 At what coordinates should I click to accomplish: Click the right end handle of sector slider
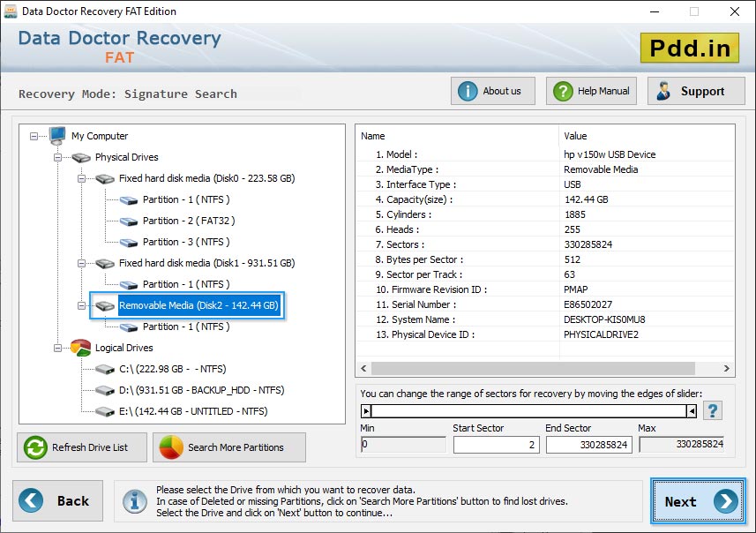pyautogui.click(x=692, y=411)
